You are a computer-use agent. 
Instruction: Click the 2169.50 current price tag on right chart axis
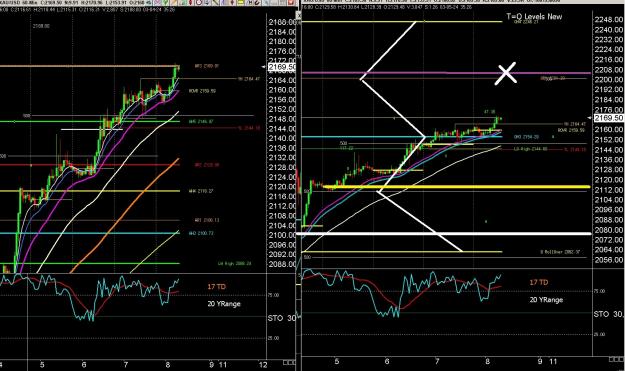(x=609, y=118)
